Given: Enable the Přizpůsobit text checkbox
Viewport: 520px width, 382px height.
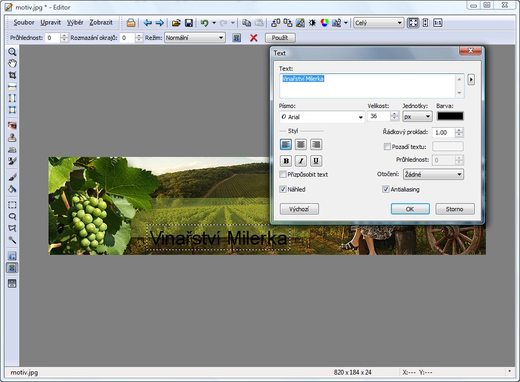Looking at the screenshot, I should click(283, 174).
